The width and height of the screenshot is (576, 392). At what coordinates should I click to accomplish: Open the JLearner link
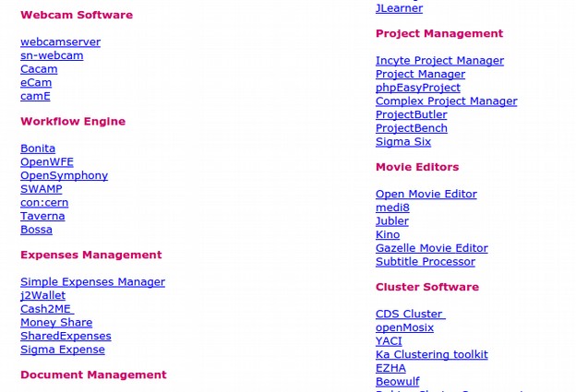399,8
